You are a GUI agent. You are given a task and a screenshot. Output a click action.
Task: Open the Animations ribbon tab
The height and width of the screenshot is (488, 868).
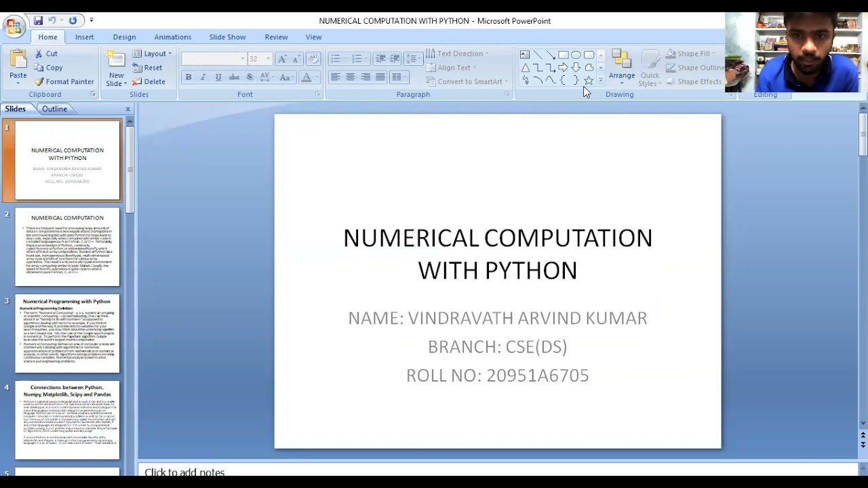coord(173,37)
